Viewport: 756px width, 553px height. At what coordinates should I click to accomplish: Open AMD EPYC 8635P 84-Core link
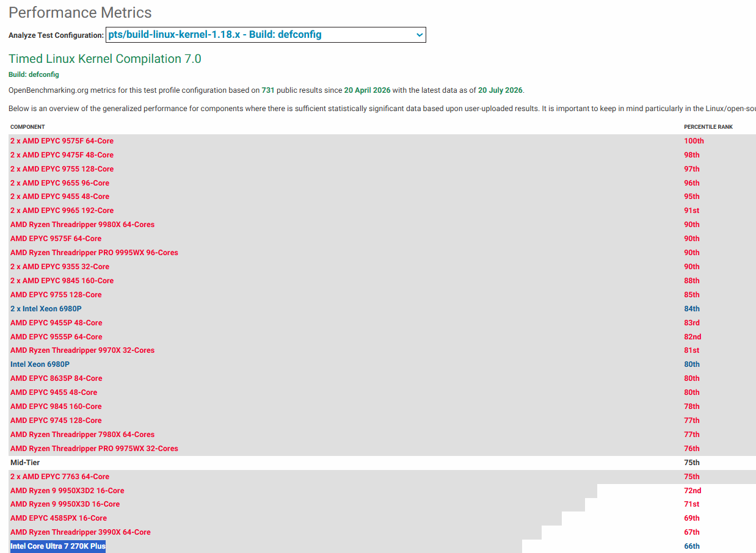coord(56,378)
